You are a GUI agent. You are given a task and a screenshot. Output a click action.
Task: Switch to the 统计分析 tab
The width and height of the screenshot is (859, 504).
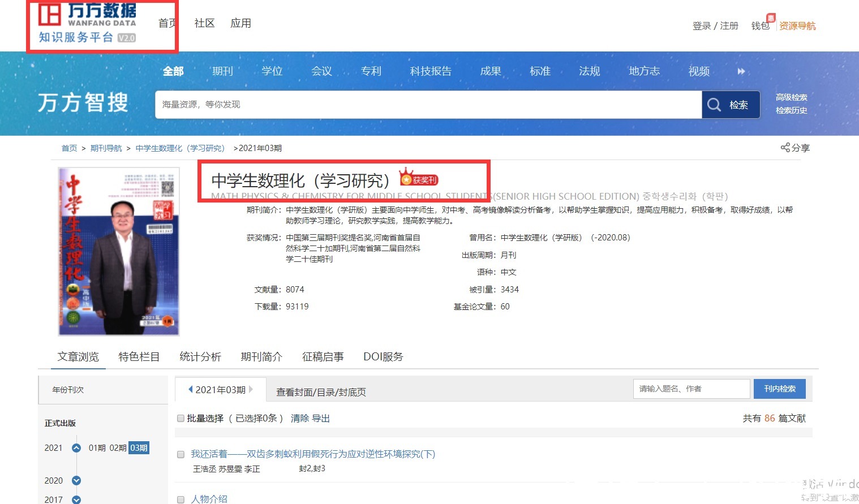coord(200,357)
